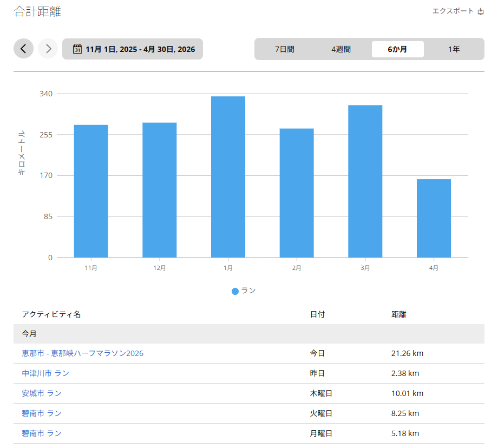Click the 今日 date cell
The width and height of the screenshot is (498, 448).
[x=317, y=353]
